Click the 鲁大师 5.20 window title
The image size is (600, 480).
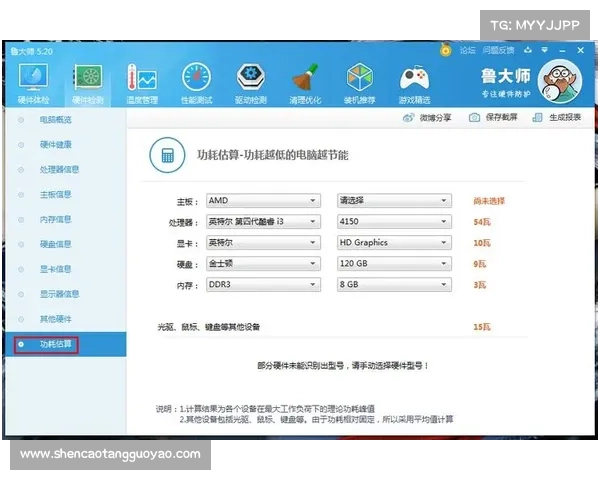pos(31,52)
